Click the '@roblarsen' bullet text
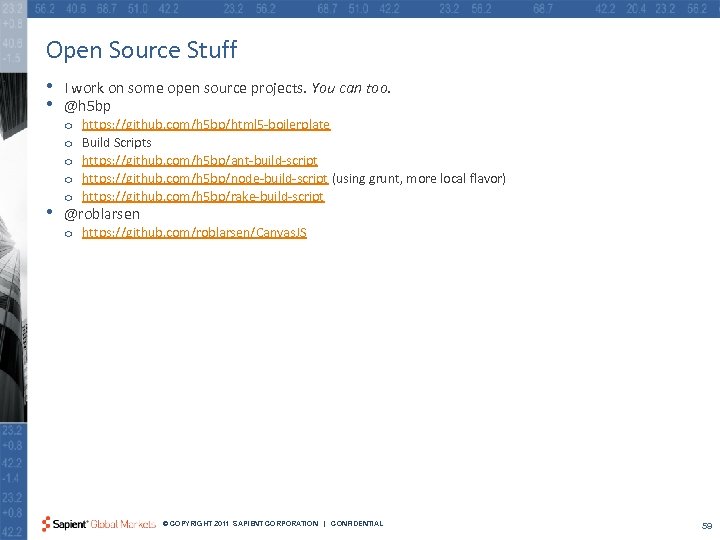720x540 pixels. coord(102,214)
